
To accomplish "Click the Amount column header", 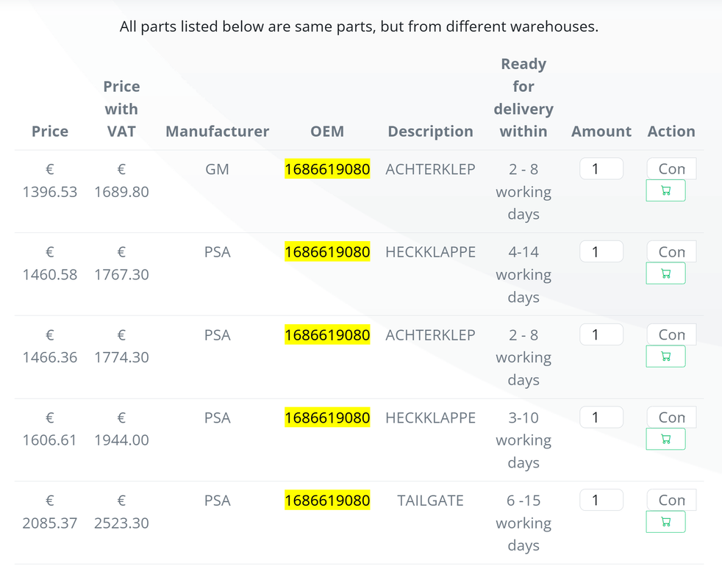I will coord(601,132).
